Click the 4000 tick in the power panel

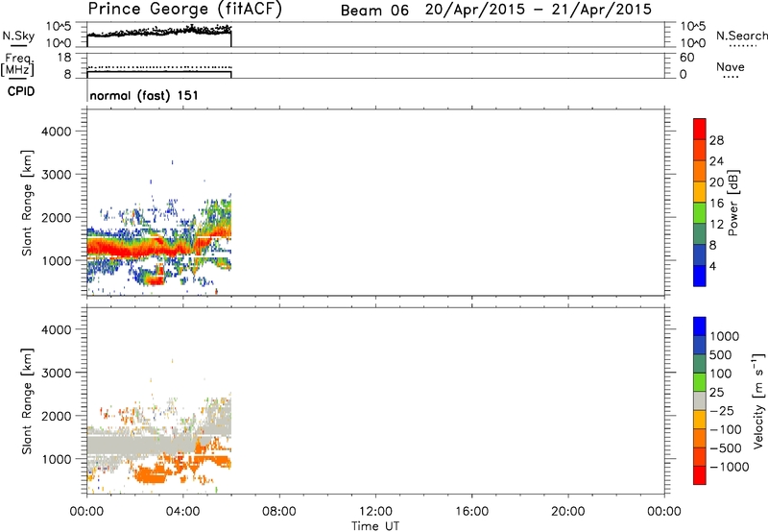56,132
